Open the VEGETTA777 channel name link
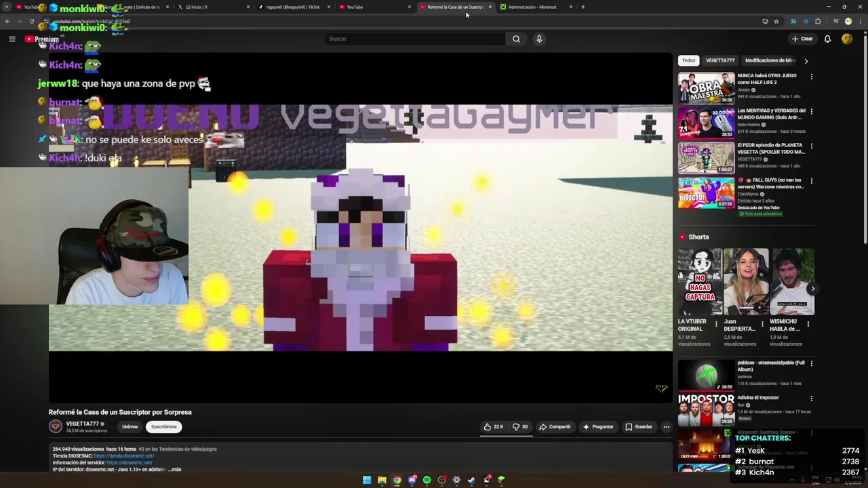 pos(82,424)
